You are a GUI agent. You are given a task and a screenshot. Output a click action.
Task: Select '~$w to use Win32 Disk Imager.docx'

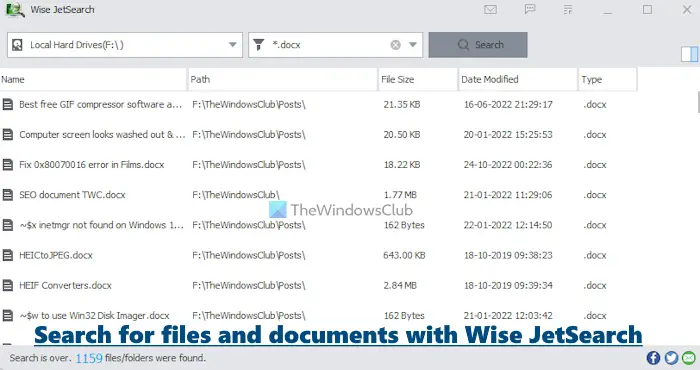pyautogui.click(x=94, y=316)
